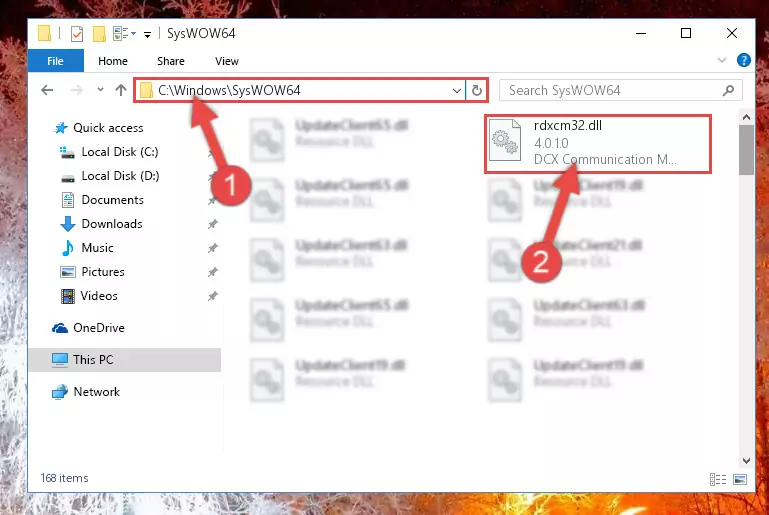Select Quick access in the navigation pane
This screenshot has width=769, height=515.
pos(108,128)
